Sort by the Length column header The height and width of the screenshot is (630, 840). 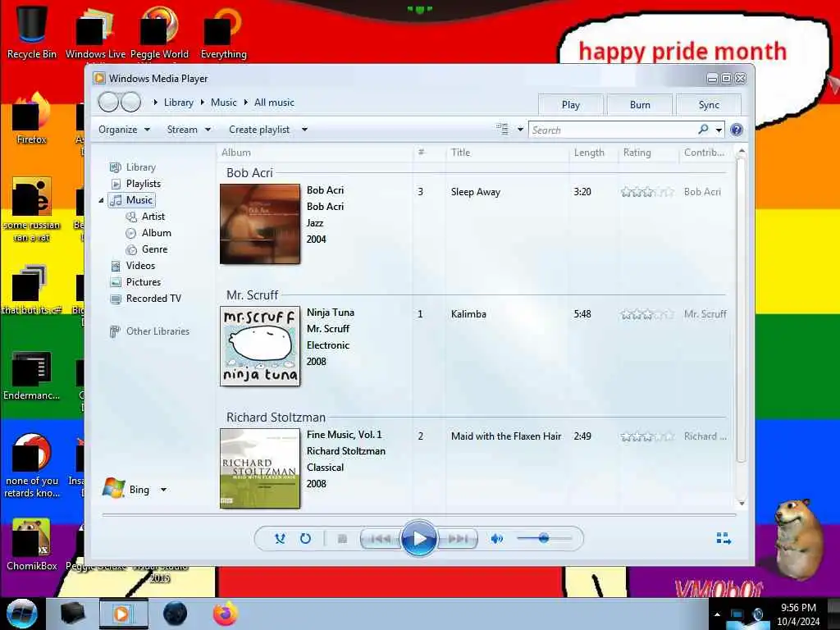point(593,153)
